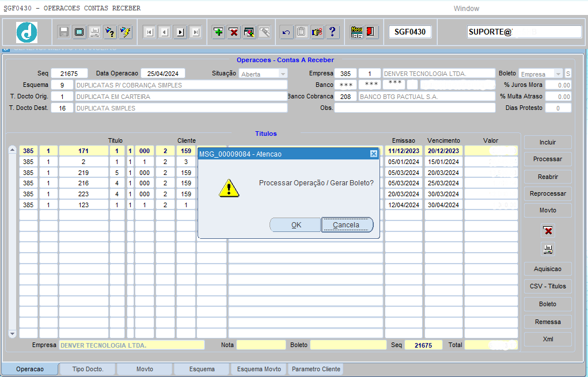Click Cancela in the dialog
Viewport: 588px width, 377px height.
click(347, 225)
